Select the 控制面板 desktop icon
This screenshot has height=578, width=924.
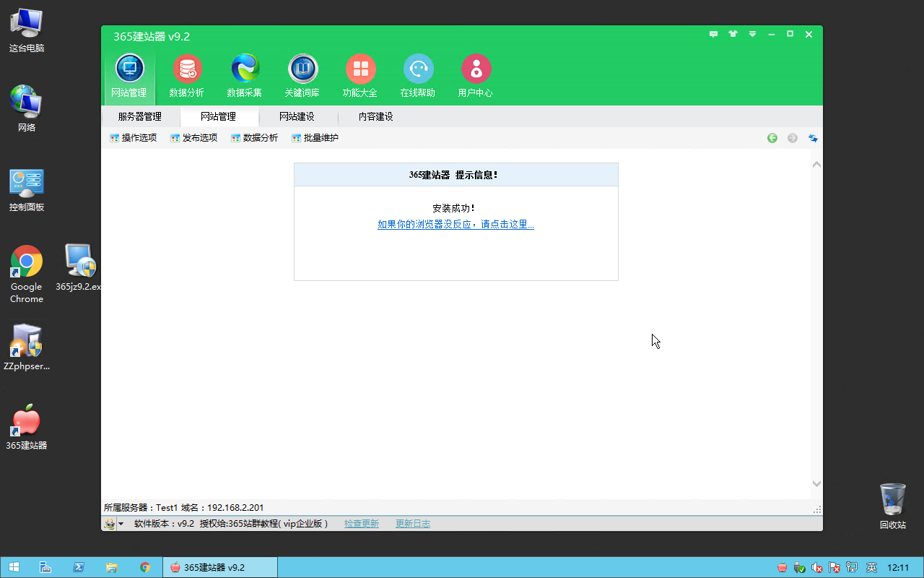point(27,190)
